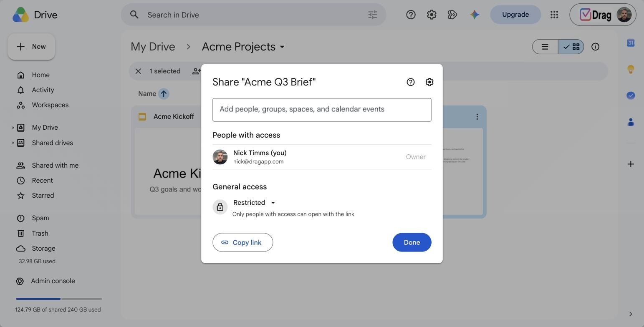Expand the Shared drives tree
The image size is (644, 327).
pyautogui.click(x=13, y=143)
